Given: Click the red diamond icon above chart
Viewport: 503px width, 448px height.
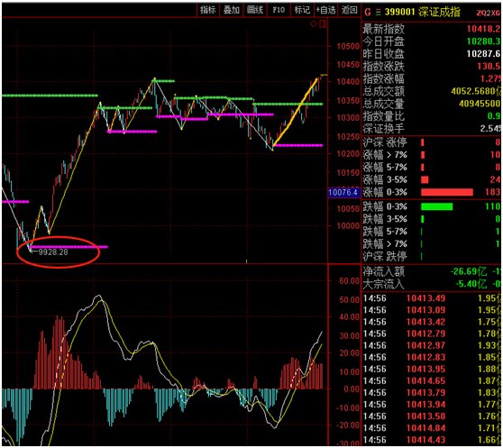Looking at the screenshot, I should coord(314,23).
